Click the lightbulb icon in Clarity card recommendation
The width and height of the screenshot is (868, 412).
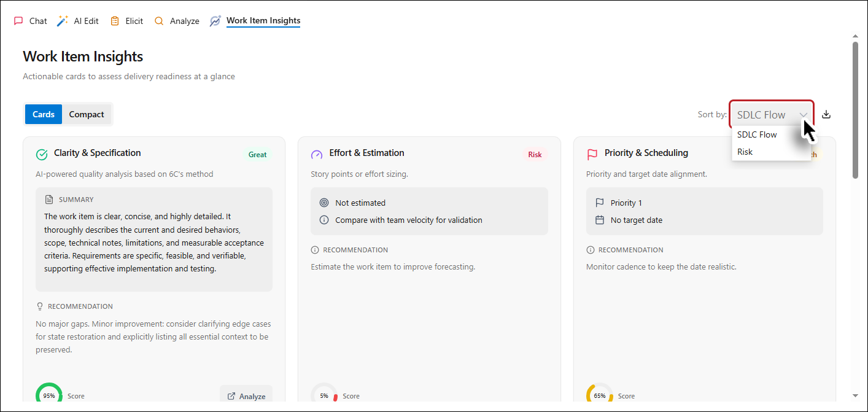click(x=40, y=306)
